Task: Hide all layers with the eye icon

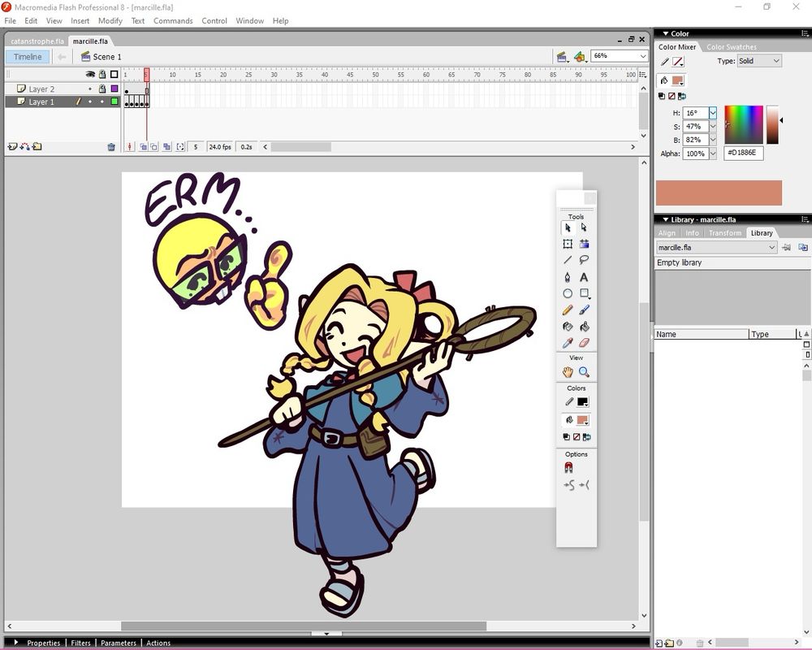Action: coord(91,75)
